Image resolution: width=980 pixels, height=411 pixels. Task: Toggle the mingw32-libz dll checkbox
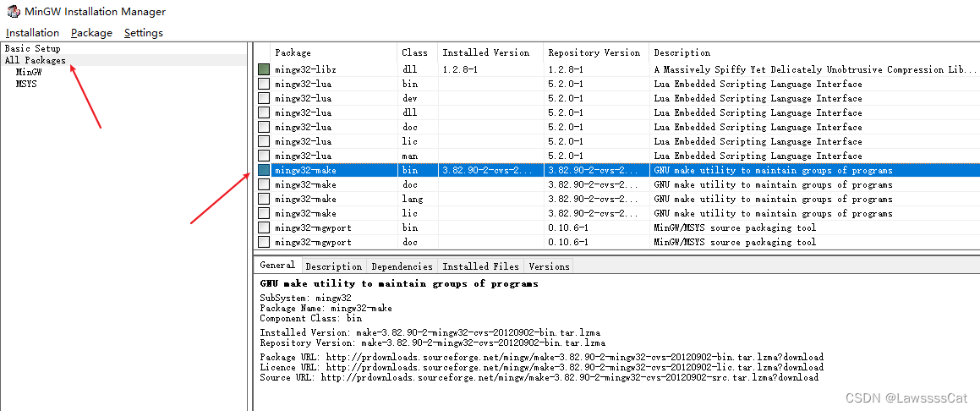[264, 69]
